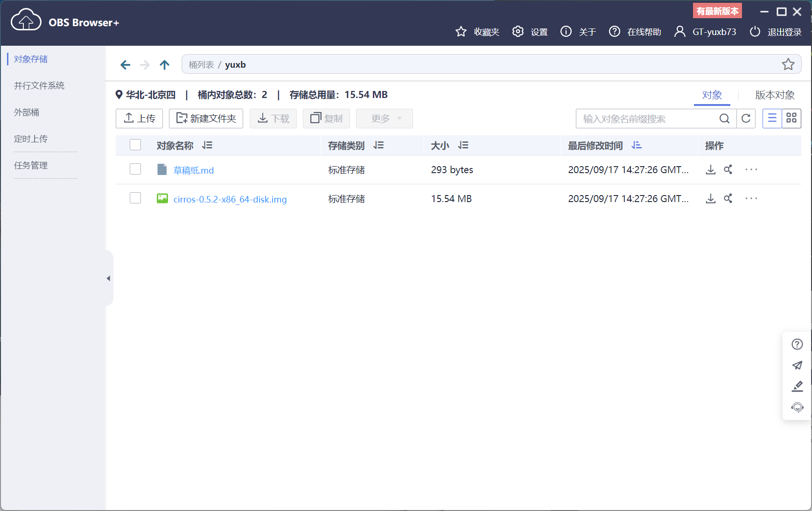
Task: Share cirros-0.5.2-x86_64-disk.img from its row
Action: pos(728,198)
